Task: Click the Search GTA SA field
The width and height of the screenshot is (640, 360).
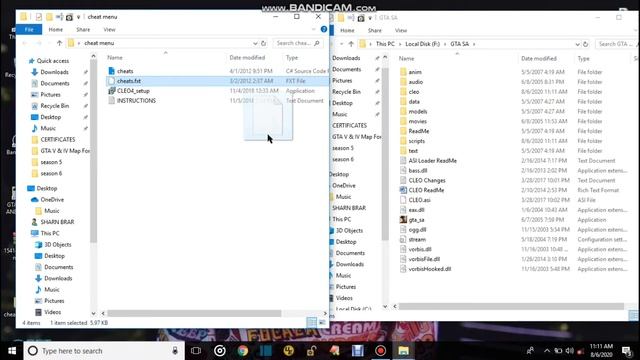Action: point(617,44)
